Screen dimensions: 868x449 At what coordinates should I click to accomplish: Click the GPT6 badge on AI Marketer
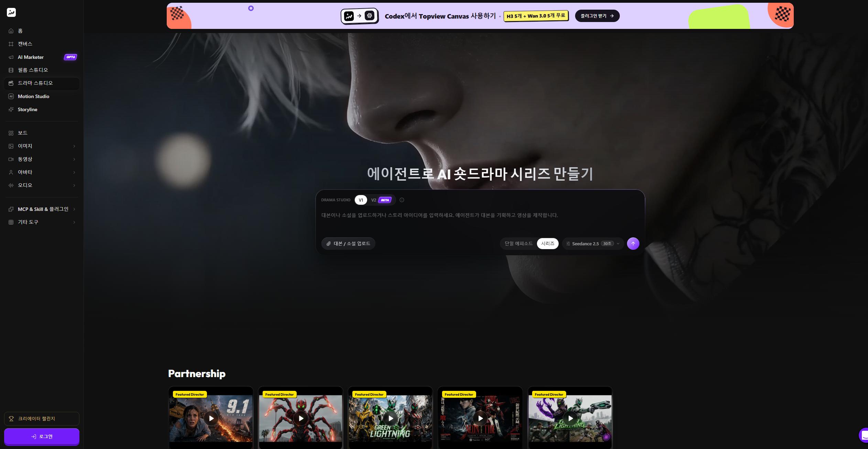(70, 57)
